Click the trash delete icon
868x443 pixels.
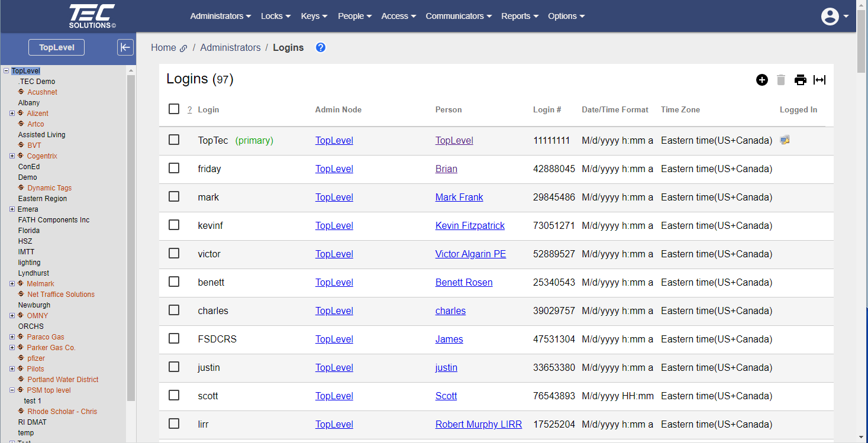tap(781, 80)
